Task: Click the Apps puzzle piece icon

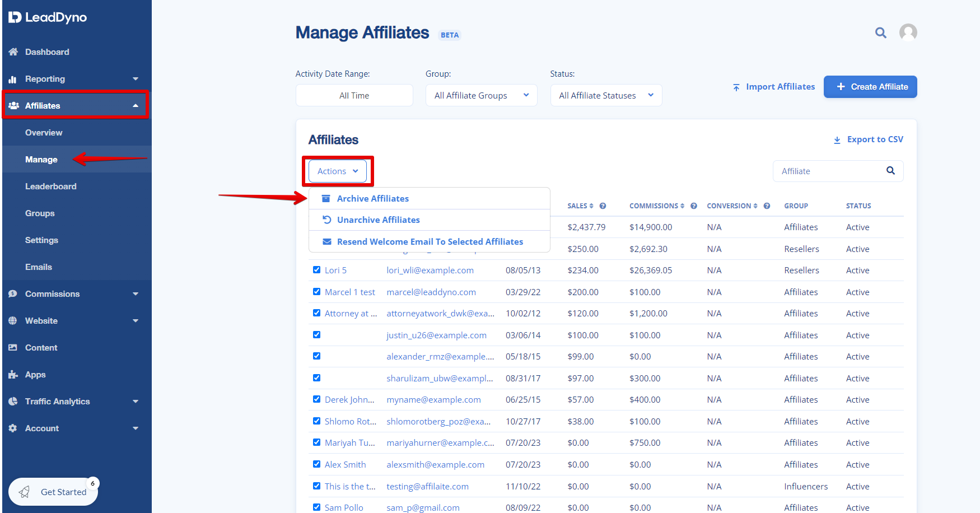Action: click(x=13, y=375)
